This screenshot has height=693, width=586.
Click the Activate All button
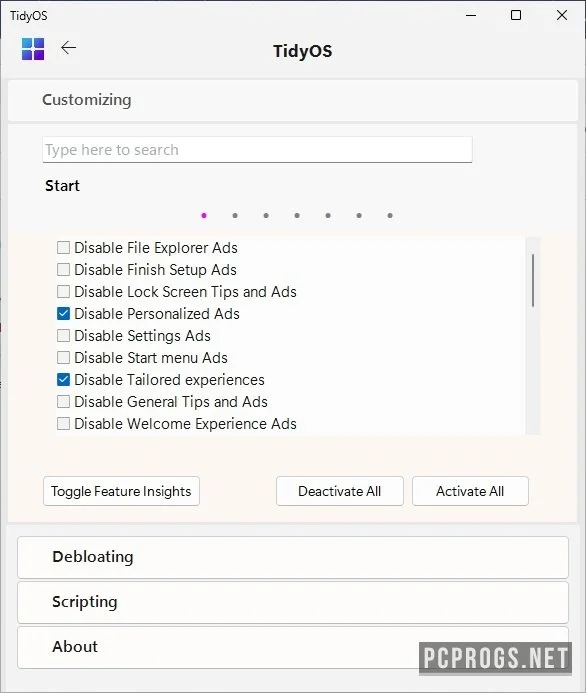470,491
